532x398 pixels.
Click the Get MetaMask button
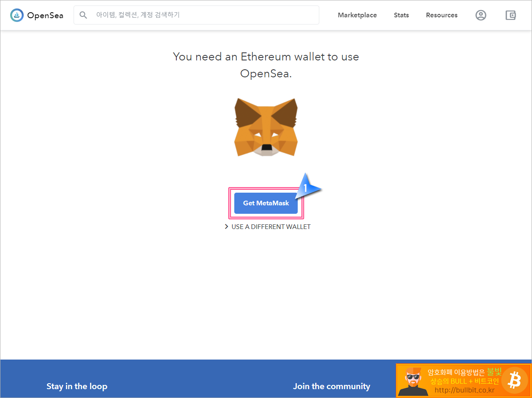tap(266, 203)
